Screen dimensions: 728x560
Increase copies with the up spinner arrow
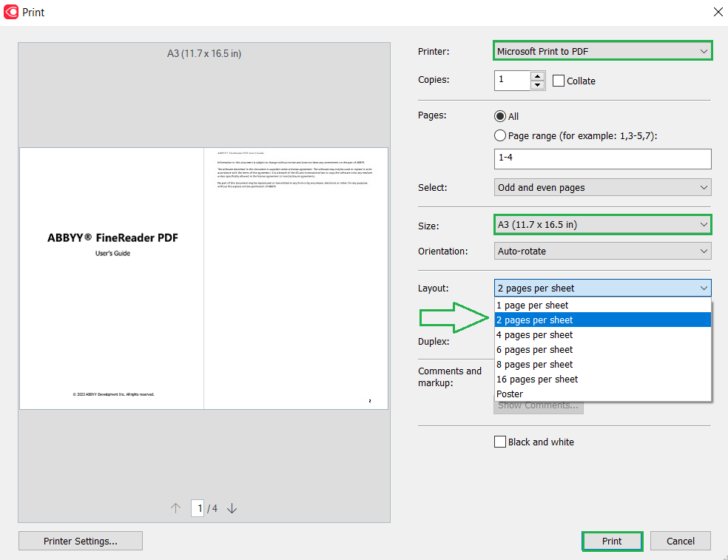point(537,76)
